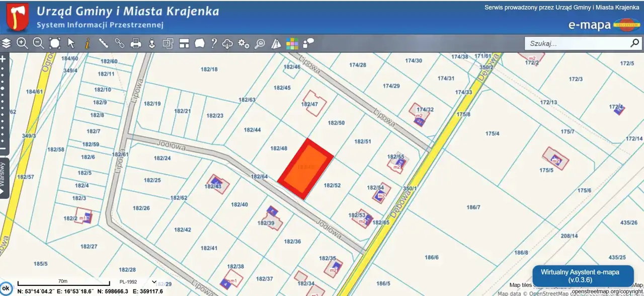Open the question mark help icon
644x296 pixels.
pyautogui.click(x=214, y=43)
